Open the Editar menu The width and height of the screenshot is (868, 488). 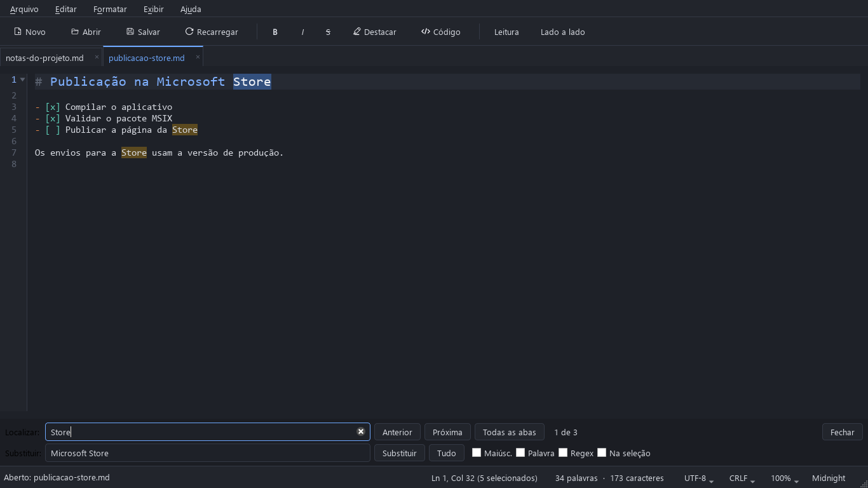[66, 9]
